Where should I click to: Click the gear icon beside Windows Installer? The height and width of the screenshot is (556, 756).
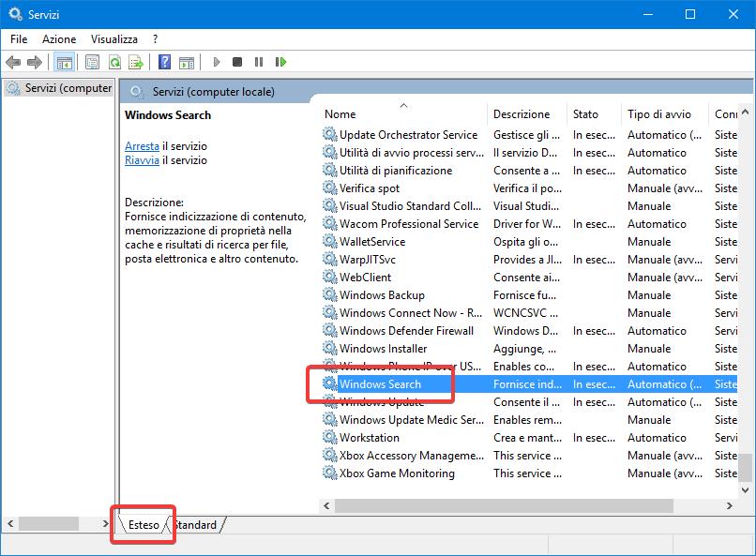point(330,348)
